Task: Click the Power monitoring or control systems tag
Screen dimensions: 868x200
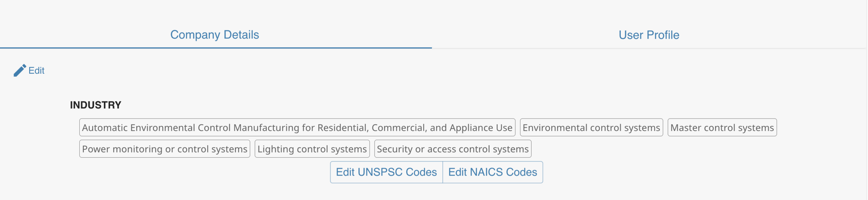Action: pyautogui.click(x=164, y=149)
